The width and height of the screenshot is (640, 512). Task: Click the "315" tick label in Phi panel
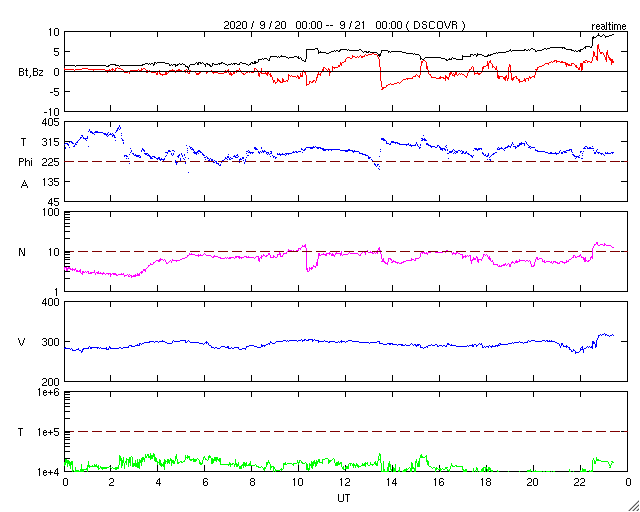51,142
